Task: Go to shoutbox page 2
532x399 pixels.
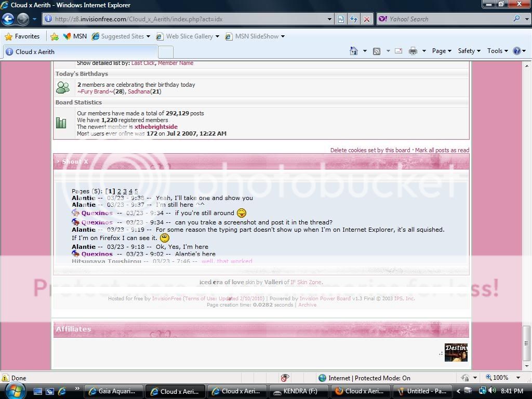Action: [119, 191]
